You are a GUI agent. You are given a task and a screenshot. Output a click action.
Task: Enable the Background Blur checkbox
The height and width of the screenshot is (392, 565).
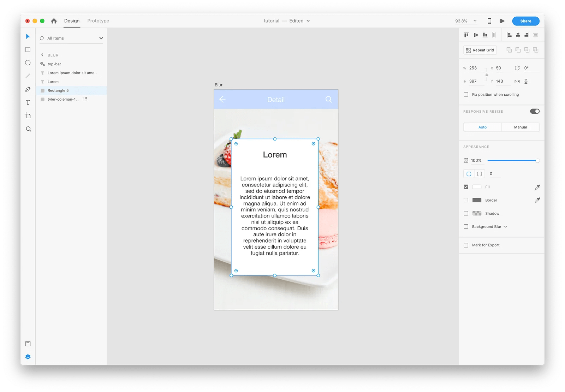(466, 227)
